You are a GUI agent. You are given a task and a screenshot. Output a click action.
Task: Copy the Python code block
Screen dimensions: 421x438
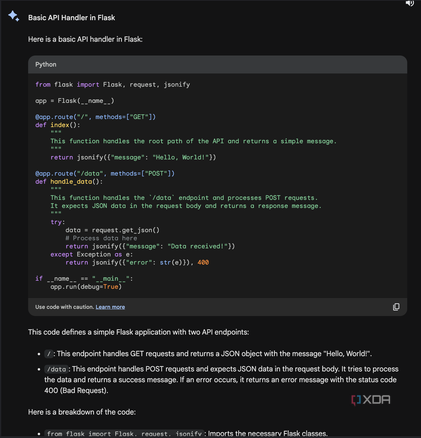pos(396,307)
